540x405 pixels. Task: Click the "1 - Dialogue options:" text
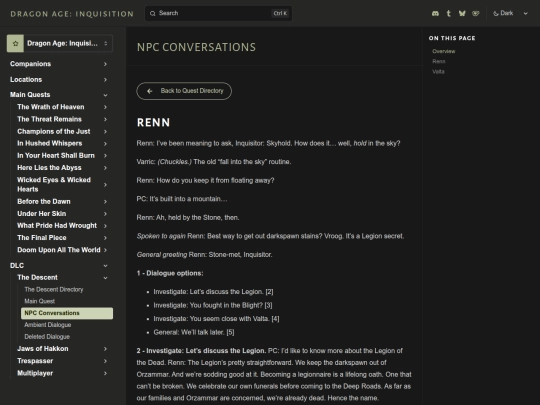(170, 273)
